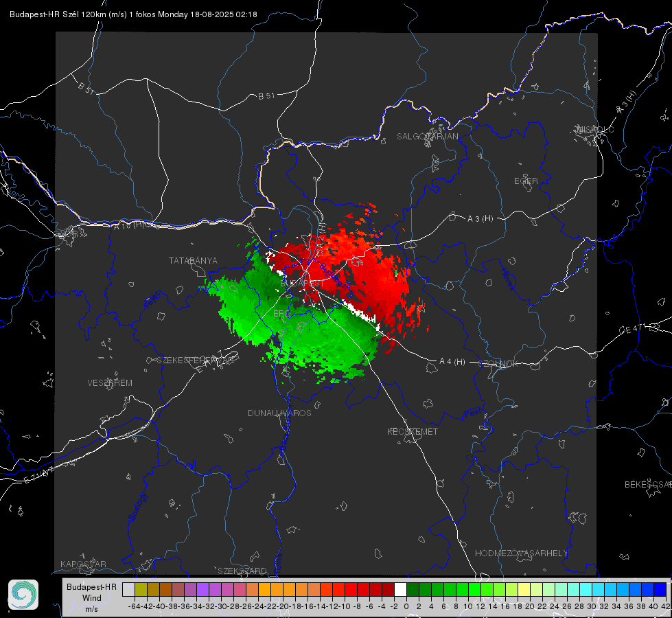672x618 pixels.
Task: Select the '42' value ending the legend scale
Action: point(665,606)
